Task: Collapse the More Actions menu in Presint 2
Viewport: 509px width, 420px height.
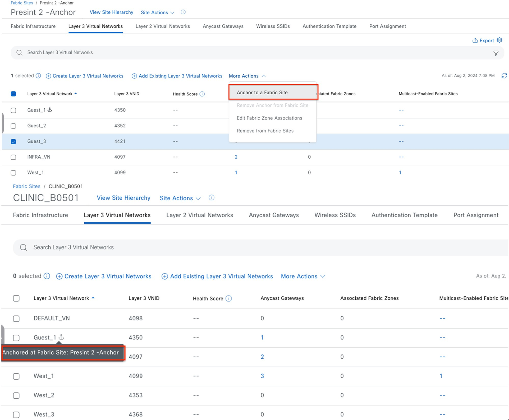Action: (247, 76)
